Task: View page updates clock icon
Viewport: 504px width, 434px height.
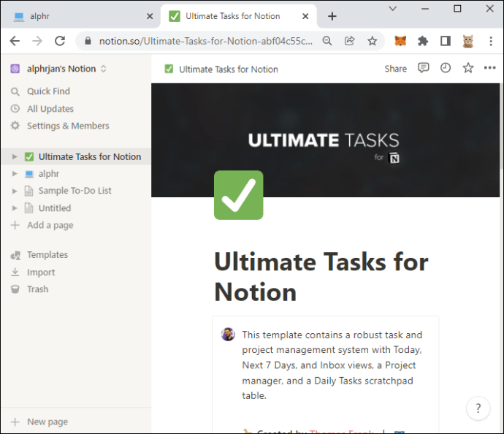Action: pyautogui.click(x=445, y=68)
